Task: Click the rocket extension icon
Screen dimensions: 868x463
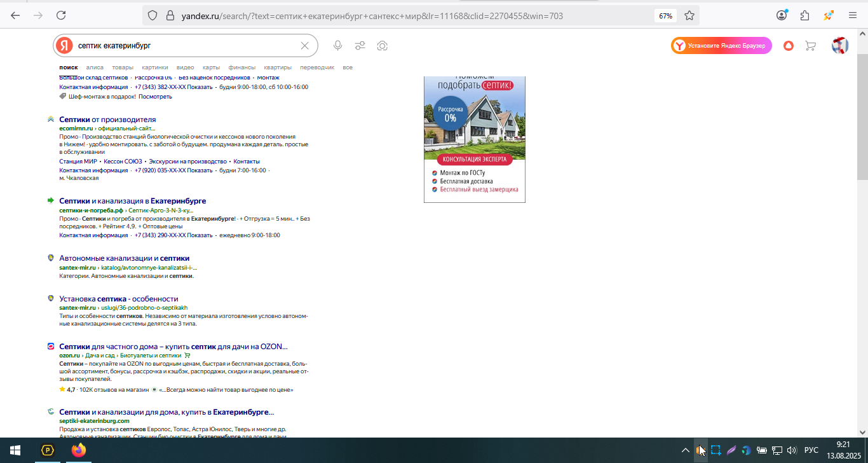Action: 829,15
